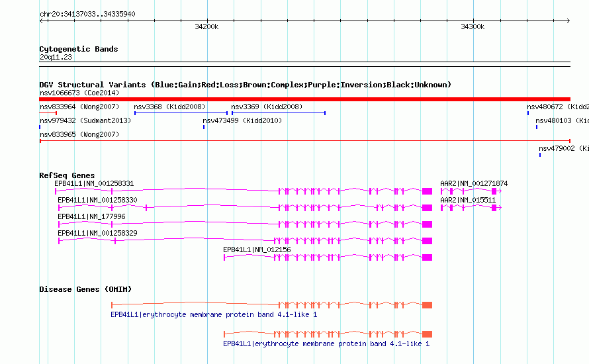This screenshot has width=589, height=364.
Task: Open the nsv479002 variant label
Action: coord(564,148)
